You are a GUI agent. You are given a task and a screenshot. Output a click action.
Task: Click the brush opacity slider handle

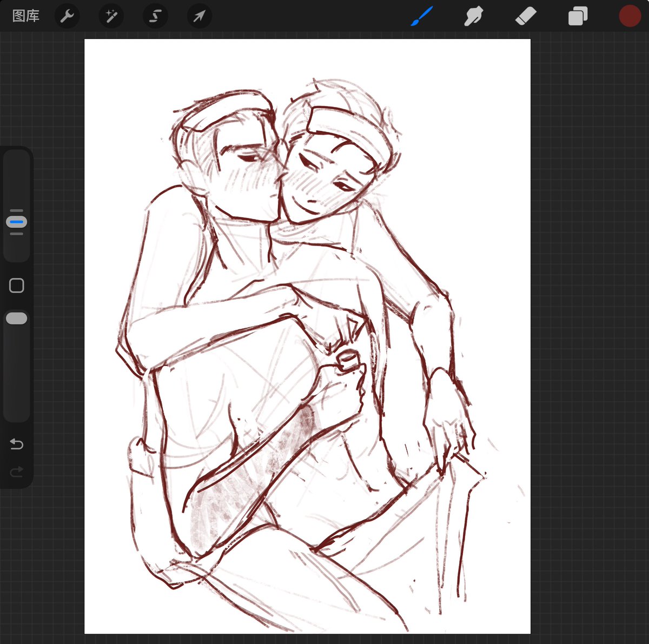(x=17, y=318)
